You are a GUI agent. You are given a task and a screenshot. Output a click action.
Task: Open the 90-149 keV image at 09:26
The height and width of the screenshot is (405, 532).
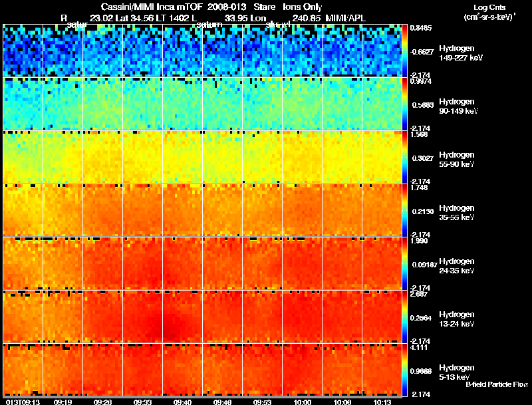pyautogui.click(x=102, y=104)
